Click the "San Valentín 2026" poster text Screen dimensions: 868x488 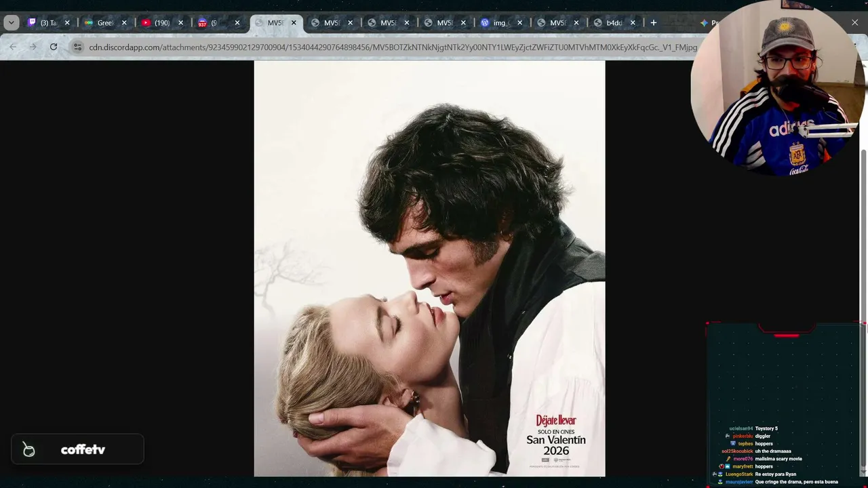pyautogui.click(x=556, y=445)
